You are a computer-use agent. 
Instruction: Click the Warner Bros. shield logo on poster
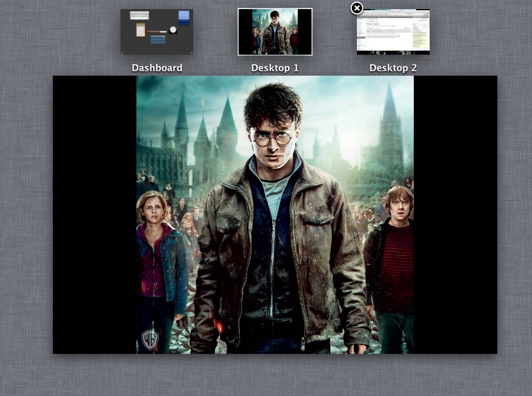coord(149,339)
